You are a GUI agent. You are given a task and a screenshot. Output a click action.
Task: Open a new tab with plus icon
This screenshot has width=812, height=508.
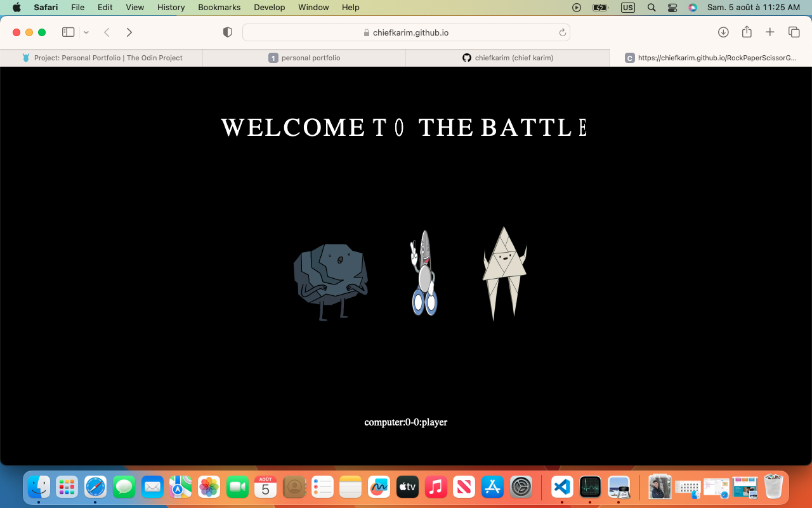click(770, 32)
